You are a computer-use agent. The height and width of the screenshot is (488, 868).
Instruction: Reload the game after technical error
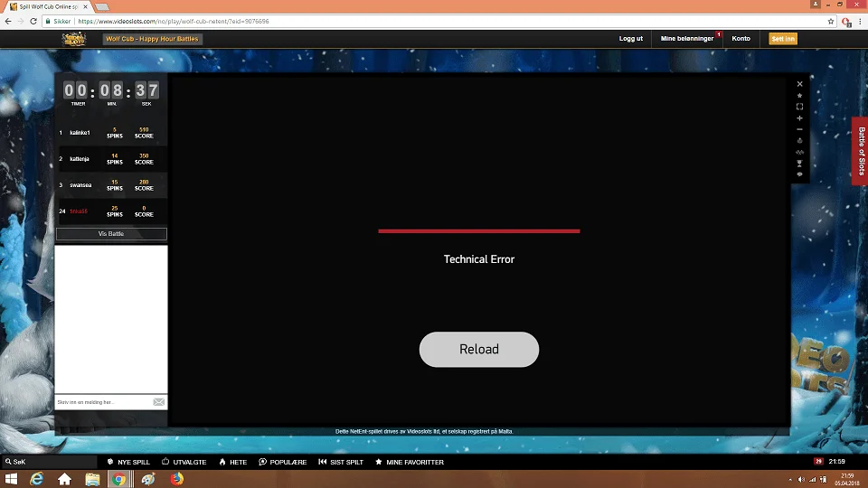coord(479,349)
